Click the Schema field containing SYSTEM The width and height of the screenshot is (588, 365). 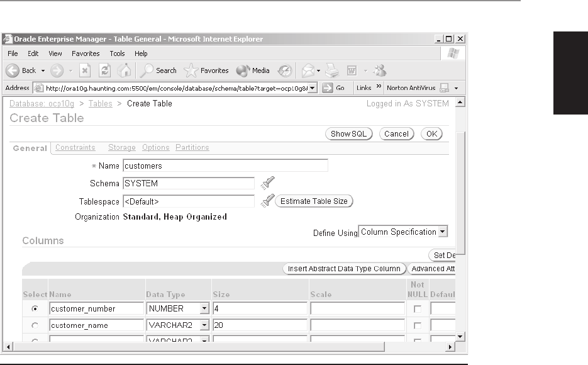(189, 183)
